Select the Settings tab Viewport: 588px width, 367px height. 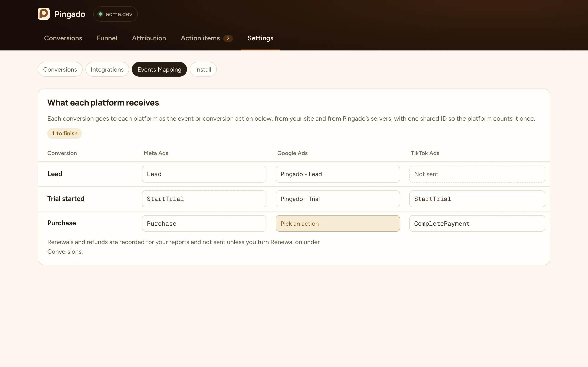(x=260, y=38)
